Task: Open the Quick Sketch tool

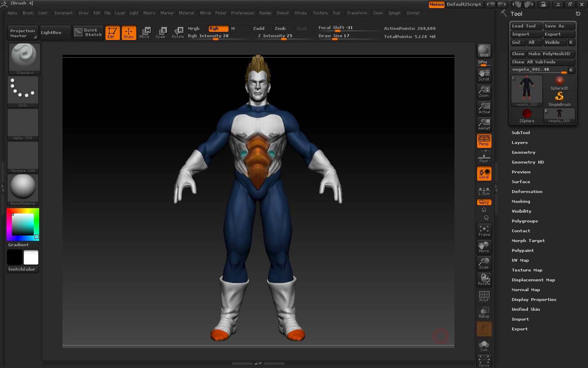Action: [x=89, y=33]
